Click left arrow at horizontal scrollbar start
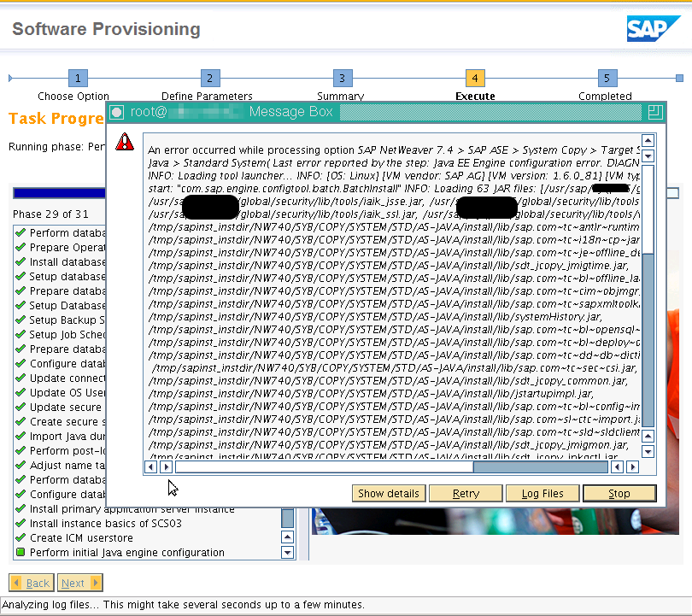 [151, 466]
